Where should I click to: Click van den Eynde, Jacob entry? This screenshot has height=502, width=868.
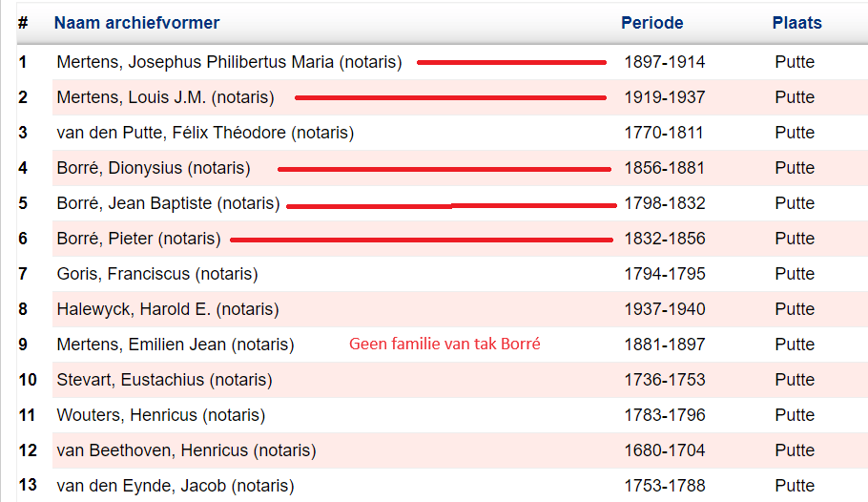176,486
